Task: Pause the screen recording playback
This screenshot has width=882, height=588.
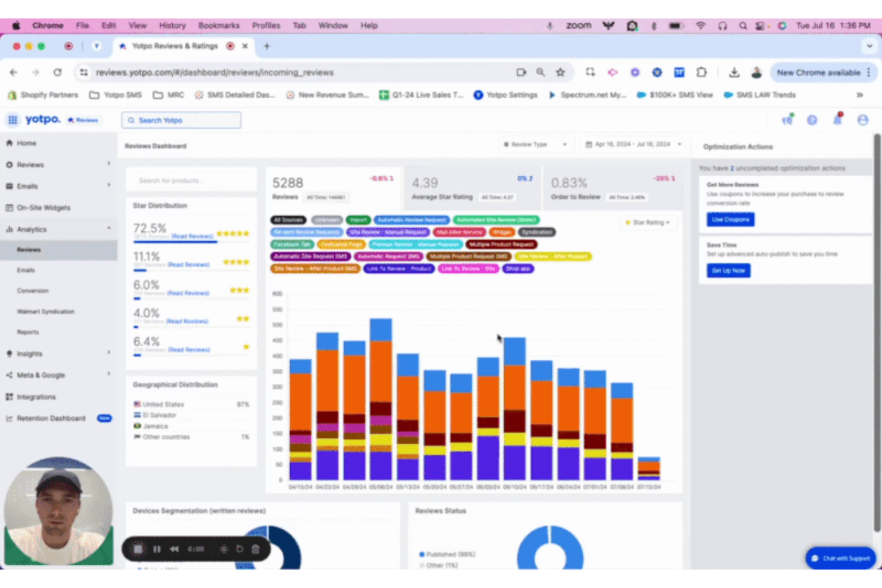Action: click(x=157, y=549)
